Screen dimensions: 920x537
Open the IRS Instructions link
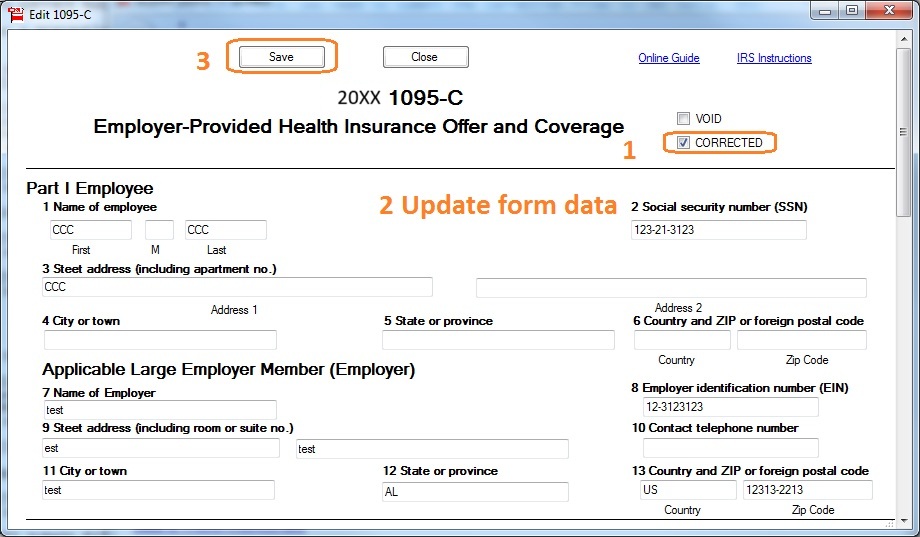point(774,58)
